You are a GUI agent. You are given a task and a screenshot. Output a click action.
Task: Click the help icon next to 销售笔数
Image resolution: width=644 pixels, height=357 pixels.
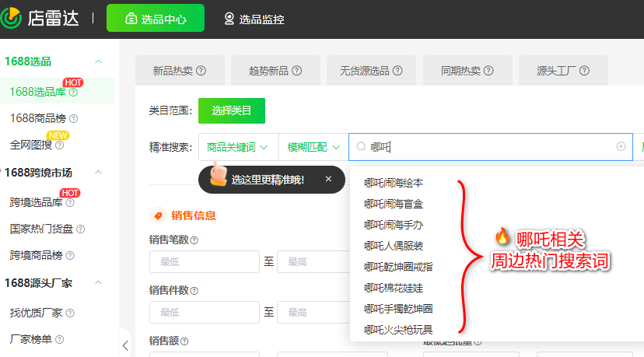[x=194, y=241]
